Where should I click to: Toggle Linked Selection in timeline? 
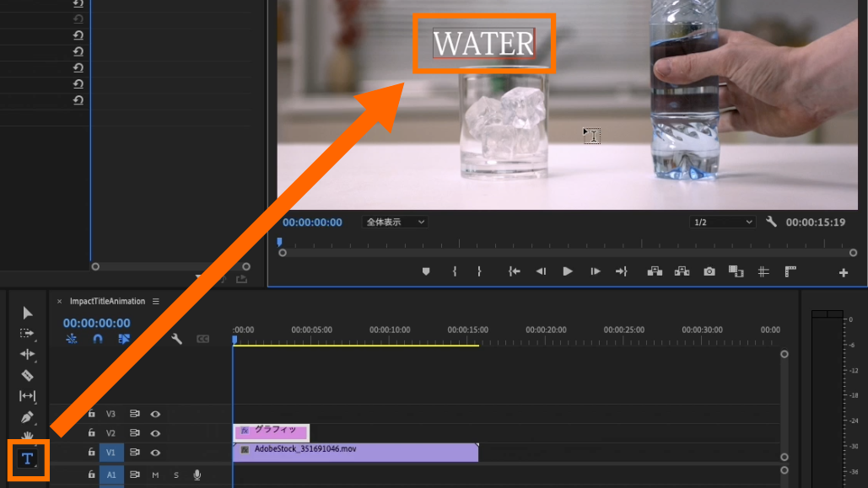tap(124, 339)
